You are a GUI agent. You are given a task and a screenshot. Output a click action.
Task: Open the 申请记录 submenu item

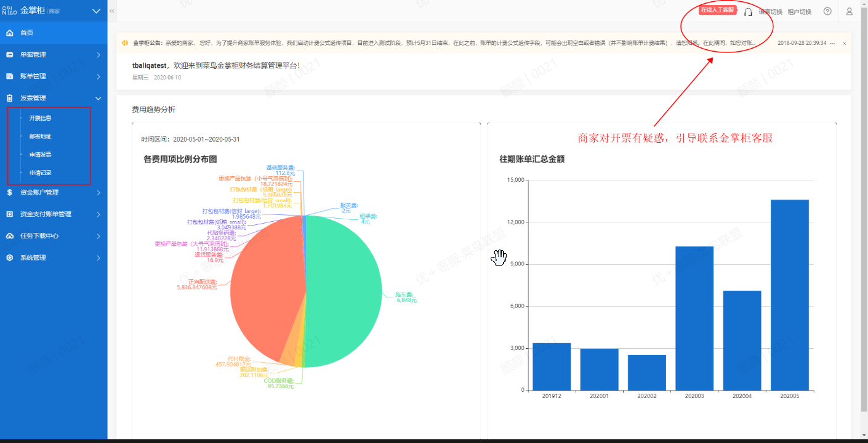pos(41,173)
